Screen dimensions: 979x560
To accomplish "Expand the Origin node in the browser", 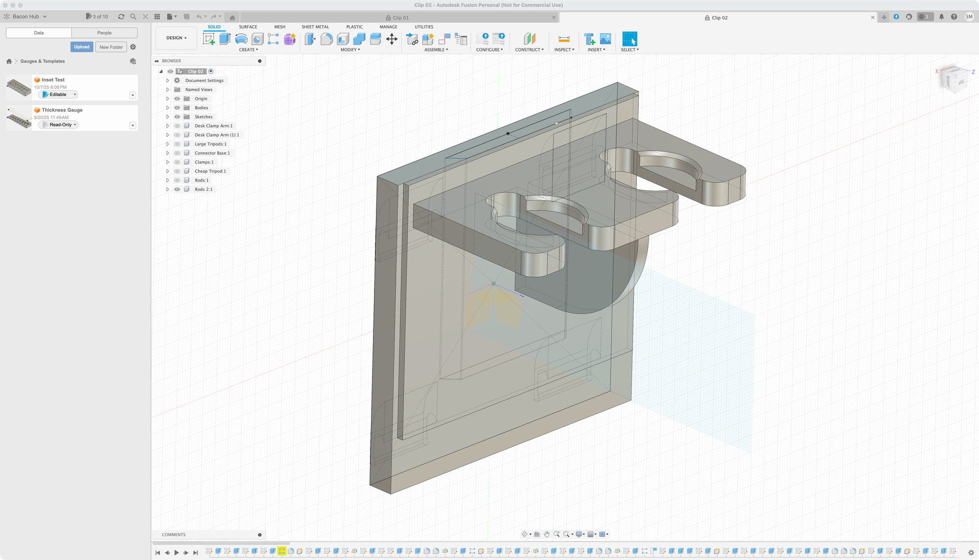I will point(167,98).
